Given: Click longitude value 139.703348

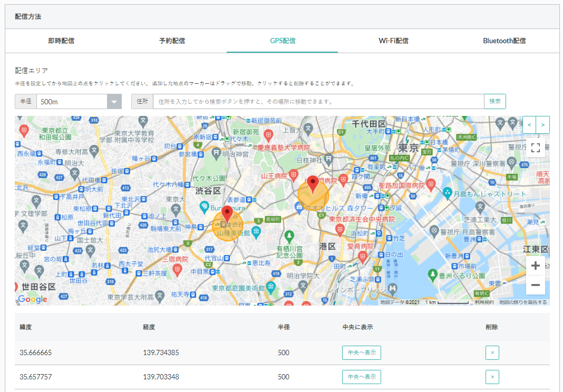Looking at the screenshot, I should pos(161,377).
